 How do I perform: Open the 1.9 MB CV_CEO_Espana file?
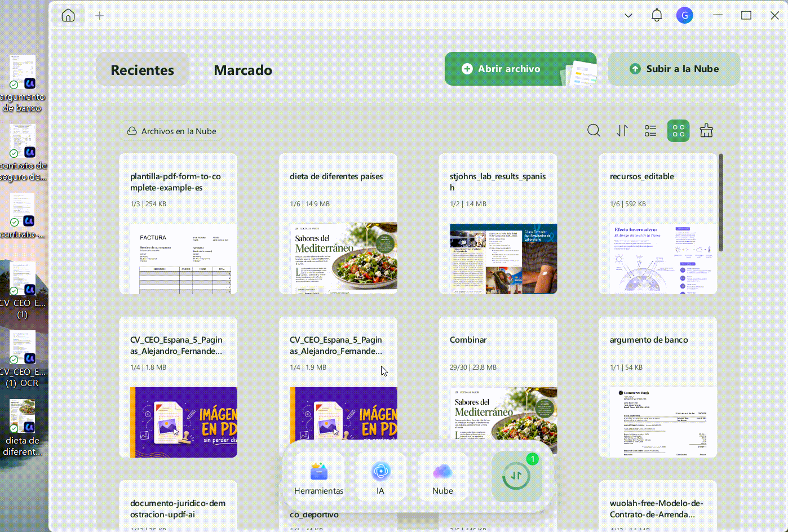tap(338, 387)
